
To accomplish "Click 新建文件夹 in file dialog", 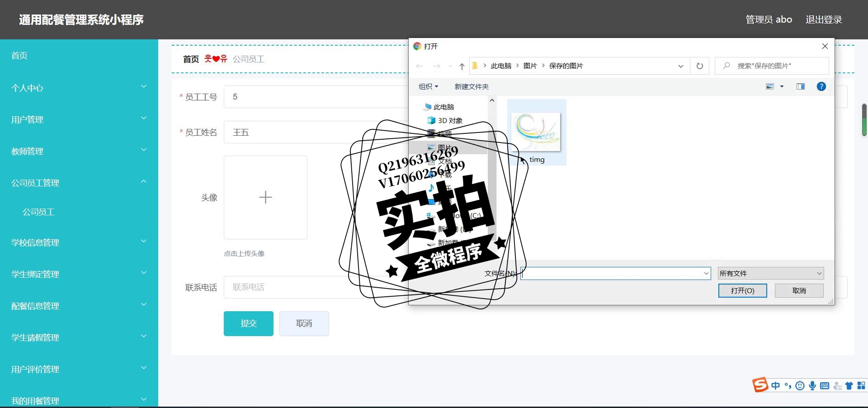I will (x=472, y=86).
